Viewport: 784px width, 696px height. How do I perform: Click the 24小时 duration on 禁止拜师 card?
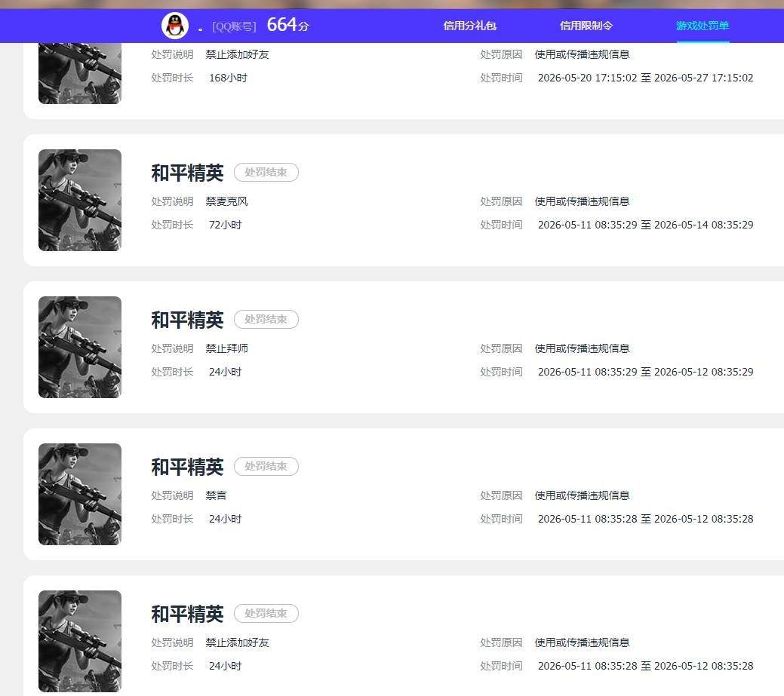tap(225, 372)
